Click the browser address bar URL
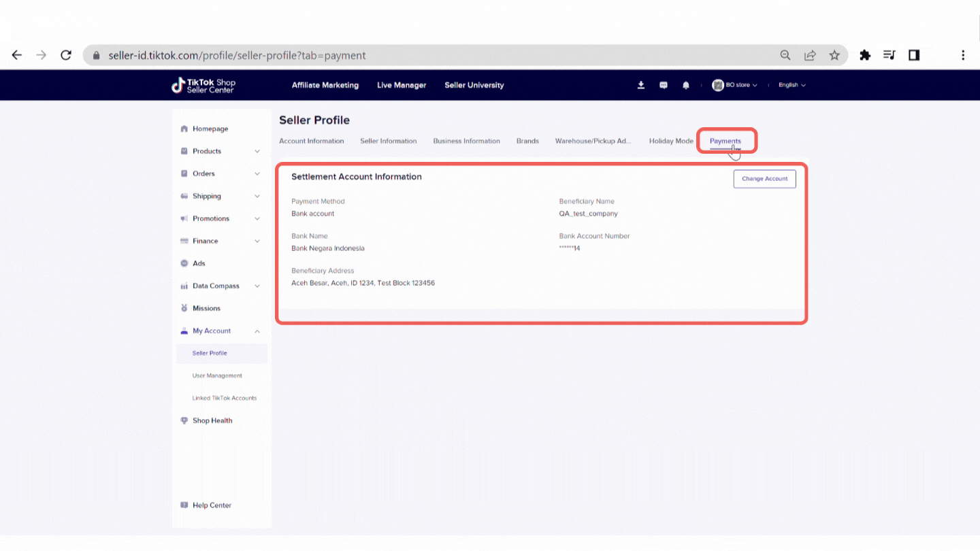The image size is (980, 551). point(237,56)
